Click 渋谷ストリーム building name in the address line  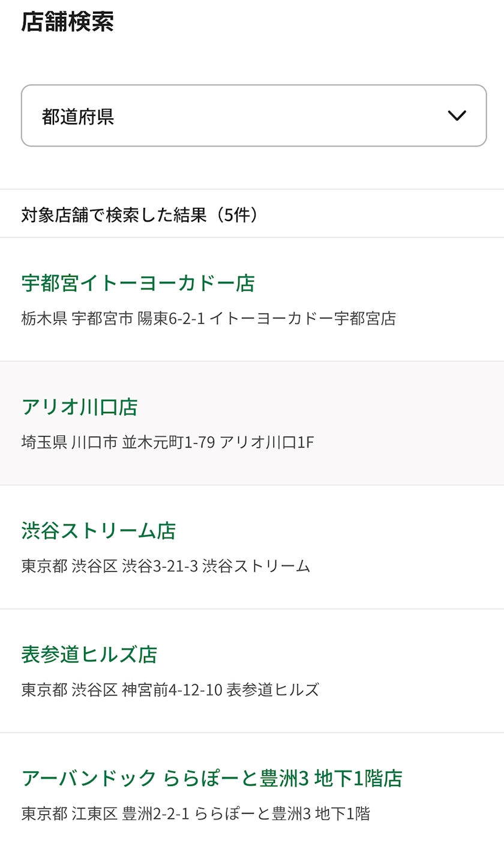coord(256,566)
